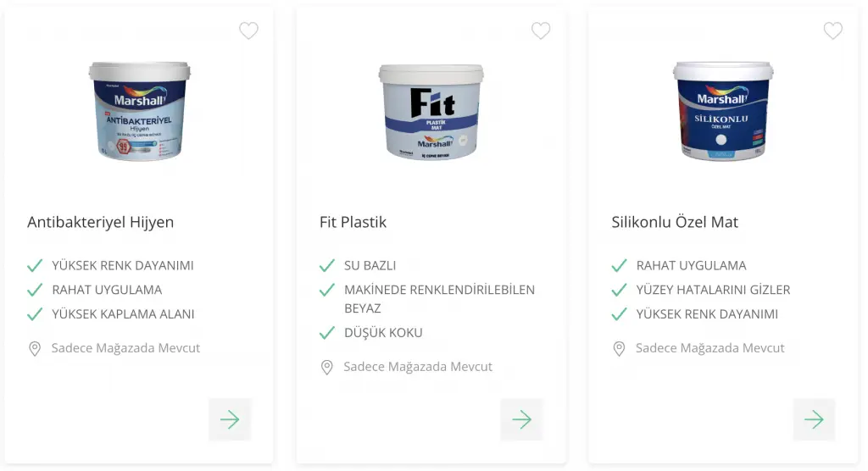Click location pin icon under Antibakteriyel Hijyen
The width and height of the screenshot is (868, 471).
[34, 349]
